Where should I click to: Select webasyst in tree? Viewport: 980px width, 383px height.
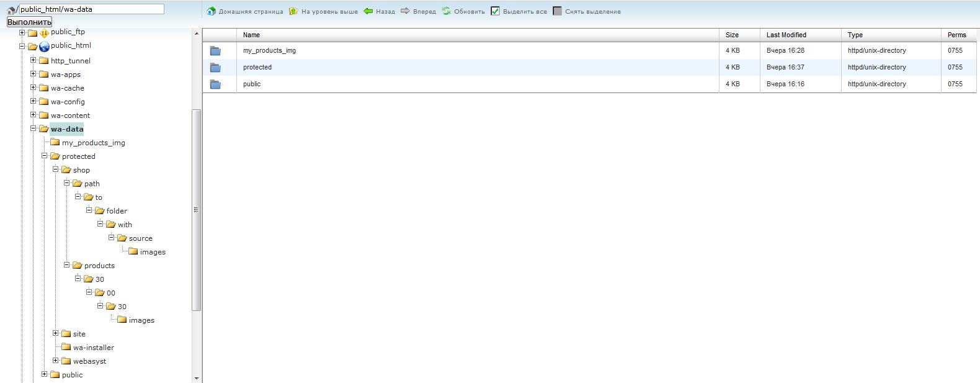tap(89, 361)
